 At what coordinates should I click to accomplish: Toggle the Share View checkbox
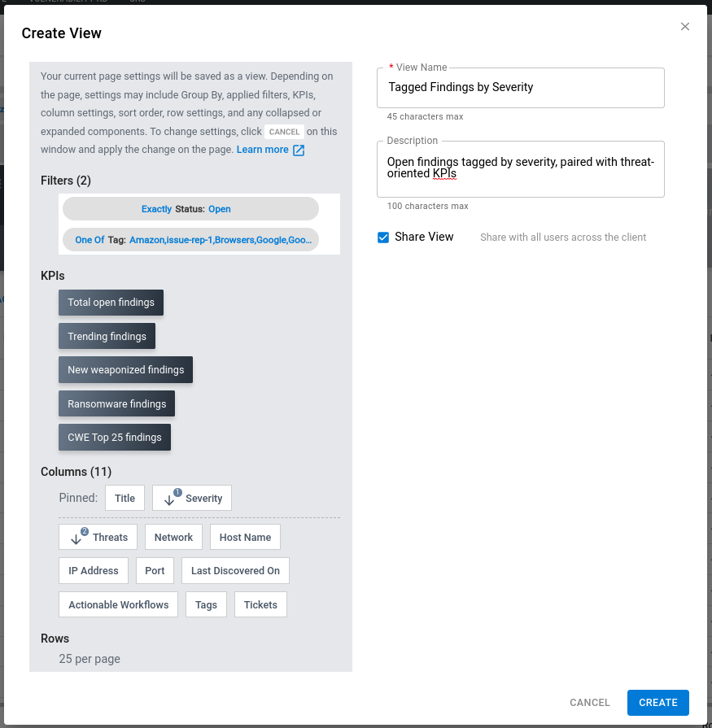[x=383, y=238]
